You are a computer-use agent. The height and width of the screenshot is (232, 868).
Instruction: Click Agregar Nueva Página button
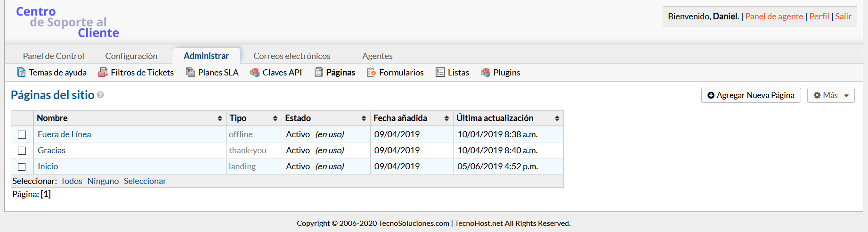(x=751, y=95)
